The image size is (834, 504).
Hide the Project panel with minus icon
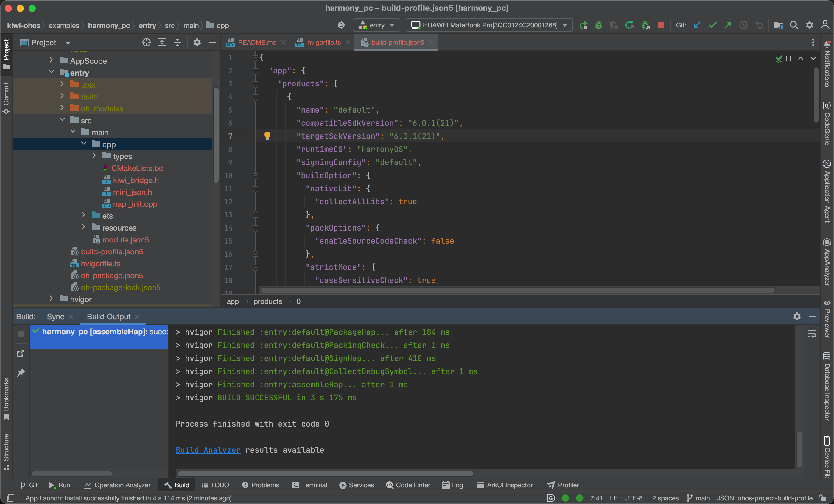(x=213, y=42)
